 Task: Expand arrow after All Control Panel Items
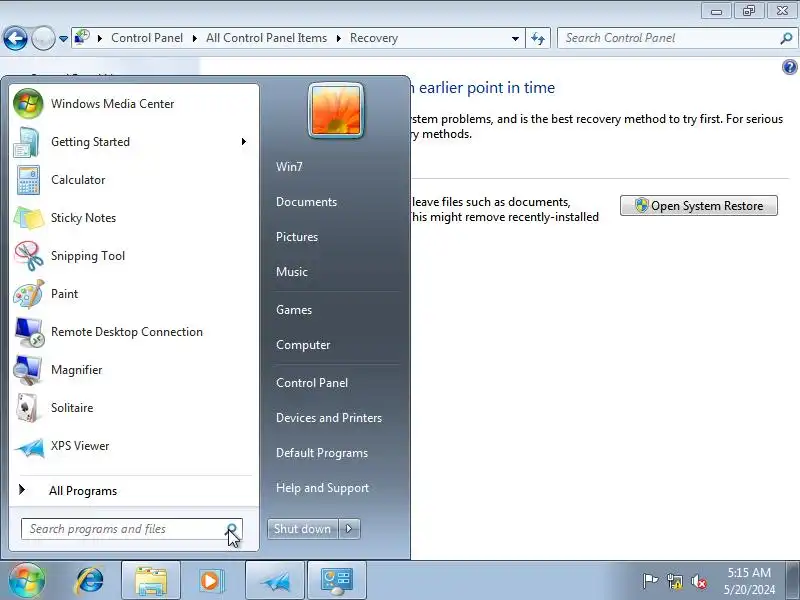338,38
